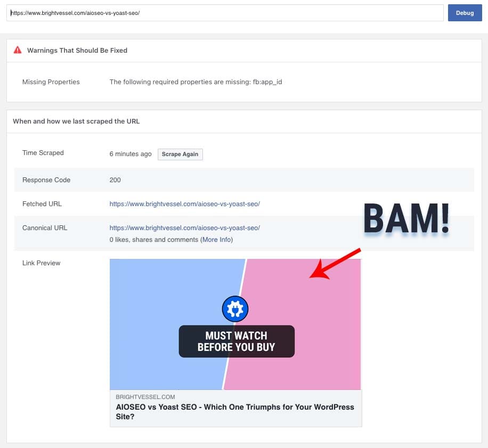488x448 pixels.
Task: Click 'Warnings That Should Be Fixed' heading
Action: point(77,51)
